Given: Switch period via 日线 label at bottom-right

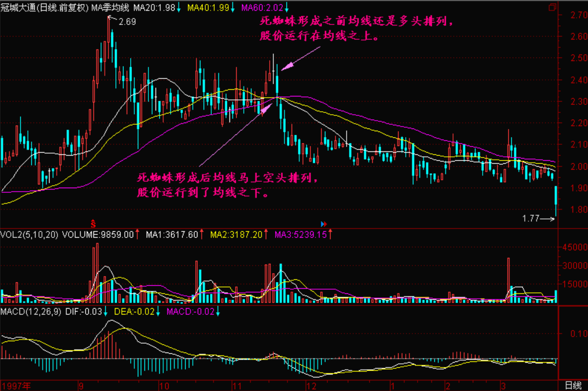Looking at the screenshot, I should 571,385.
